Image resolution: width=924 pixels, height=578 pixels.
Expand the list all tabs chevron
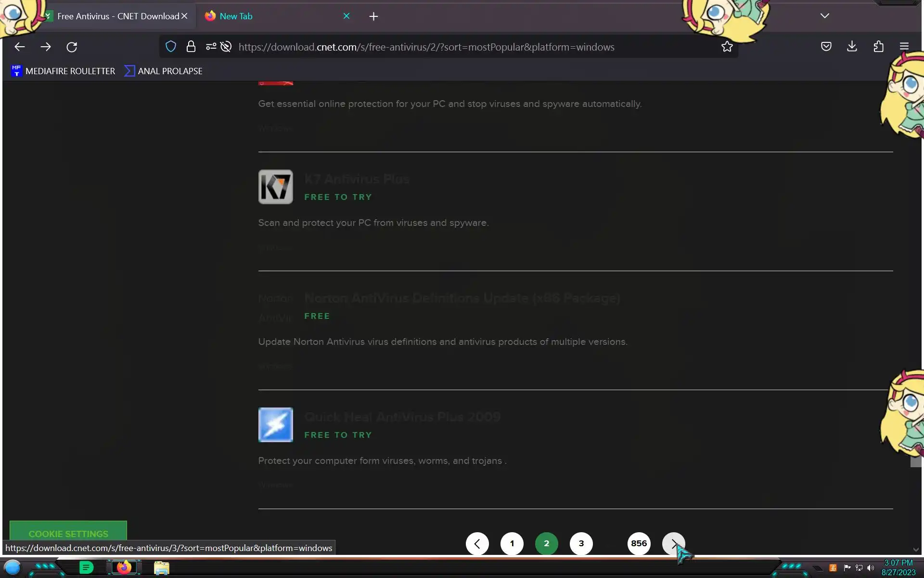point(824,16)
